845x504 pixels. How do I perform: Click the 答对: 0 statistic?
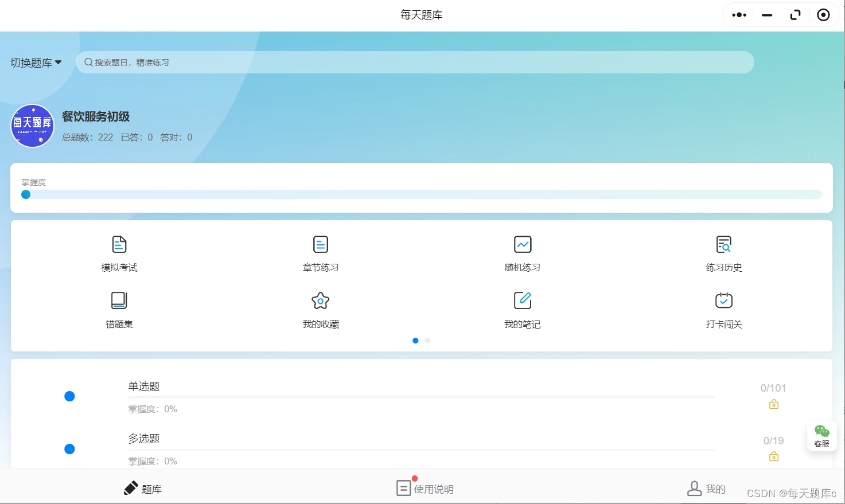click(x=176, y=138)
